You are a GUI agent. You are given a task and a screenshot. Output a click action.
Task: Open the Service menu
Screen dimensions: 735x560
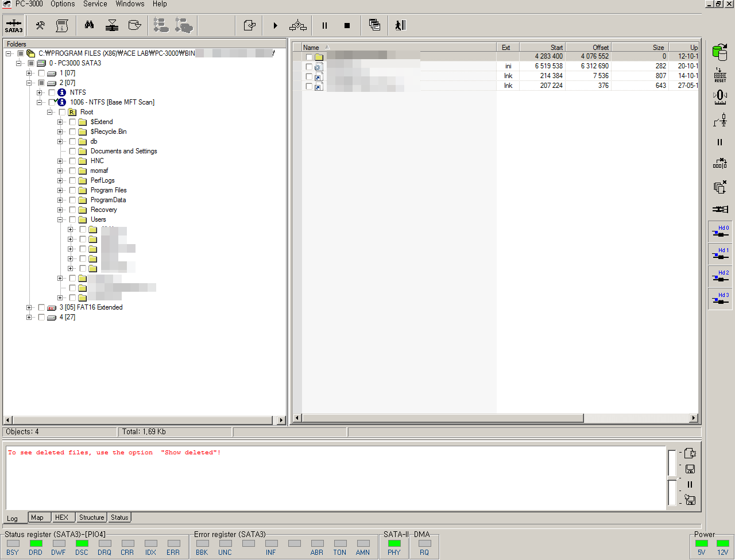[x=95, y=4]
